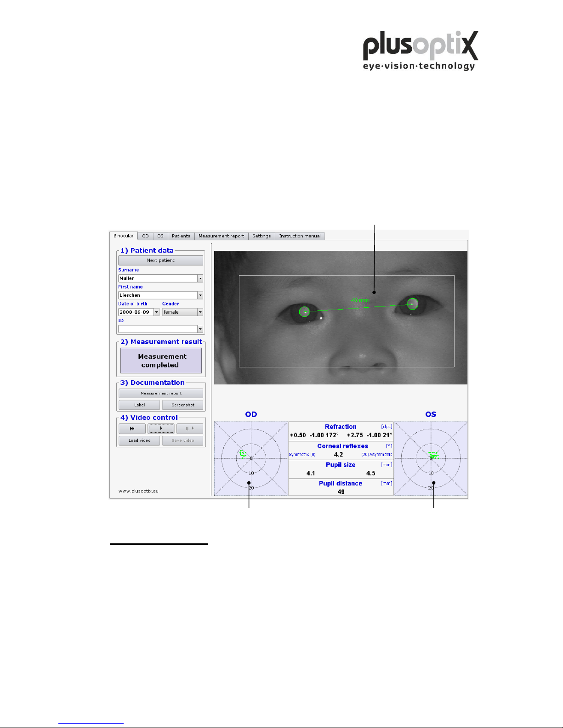563x728 pixels.
Task: Click the Load video button
Action: pyautogui.click(x=139, y=440)
